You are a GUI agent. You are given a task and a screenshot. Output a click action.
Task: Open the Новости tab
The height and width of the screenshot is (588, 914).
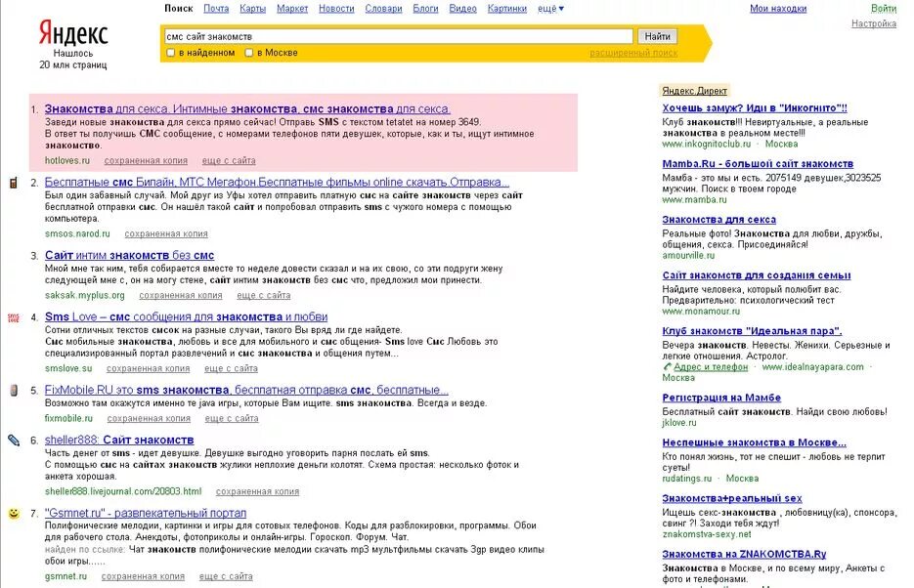tap(336, 9)
